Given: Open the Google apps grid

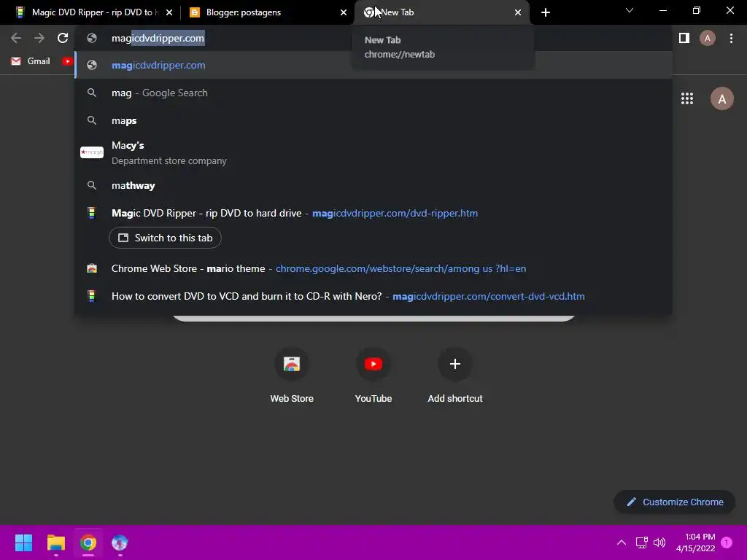Looking at the screenshot, I should 687,98.
